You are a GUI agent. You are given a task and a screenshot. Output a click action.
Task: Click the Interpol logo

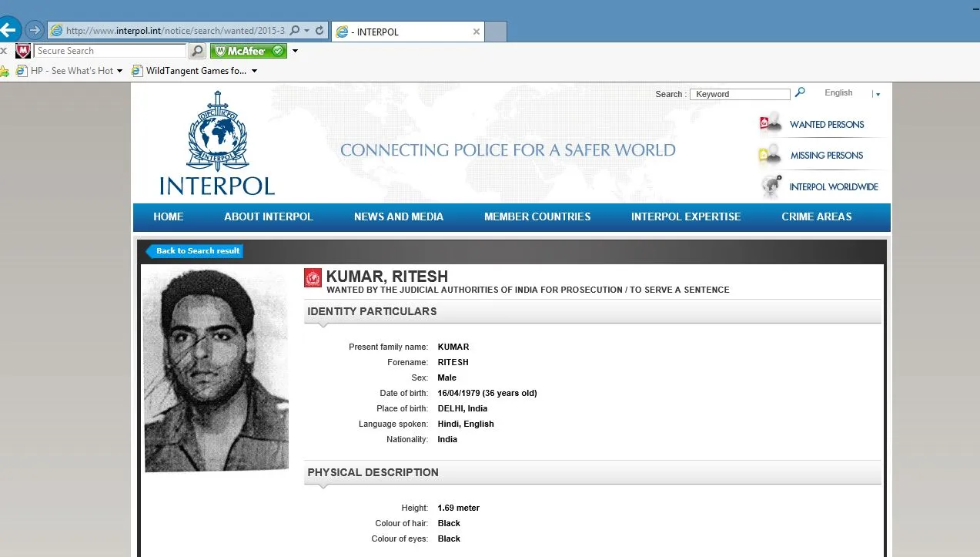tap(217, 143)
